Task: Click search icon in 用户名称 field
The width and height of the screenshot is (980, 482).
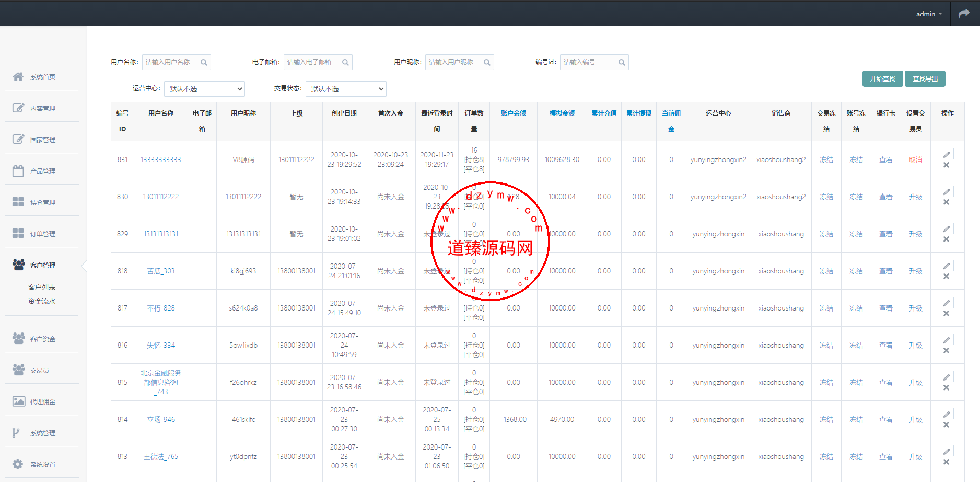Action: point(204,63)
